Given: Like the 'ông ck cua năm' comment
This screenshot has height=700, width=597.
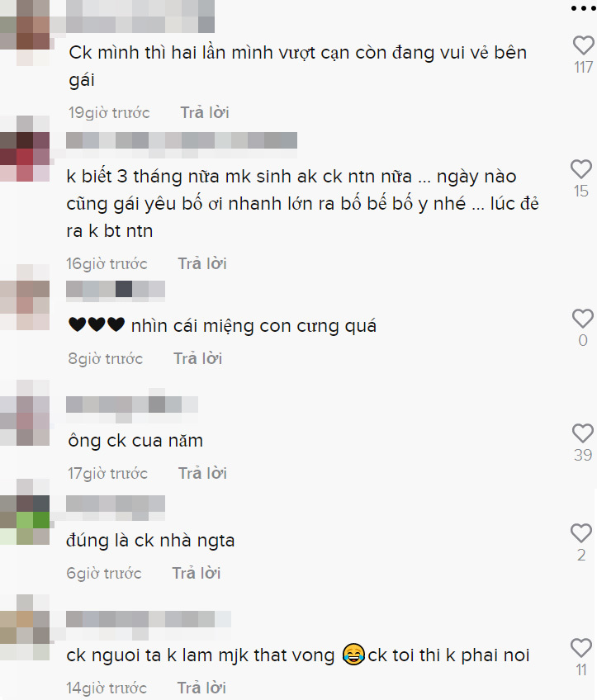Looking at the screenshot, I should pos(583,433).
